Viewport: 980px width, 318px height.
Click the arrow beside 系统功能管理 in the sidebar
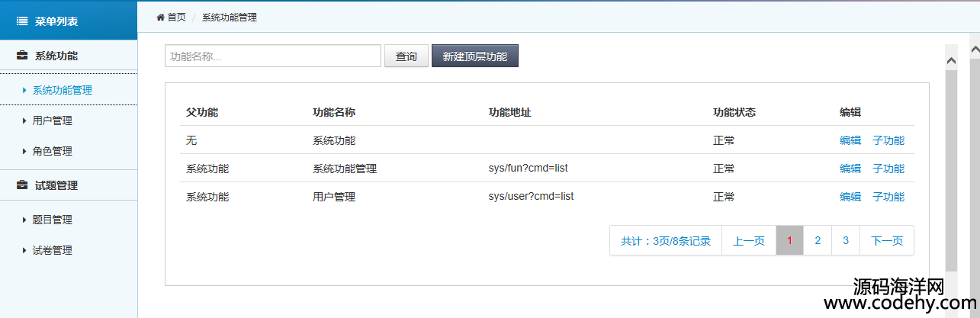[25, 90]
